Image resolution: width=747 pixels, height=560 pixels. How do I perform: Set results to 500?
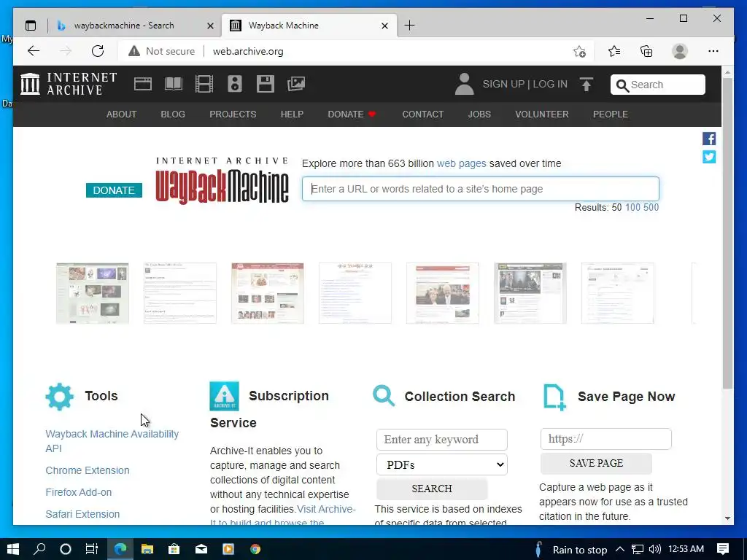pos(651,208)
